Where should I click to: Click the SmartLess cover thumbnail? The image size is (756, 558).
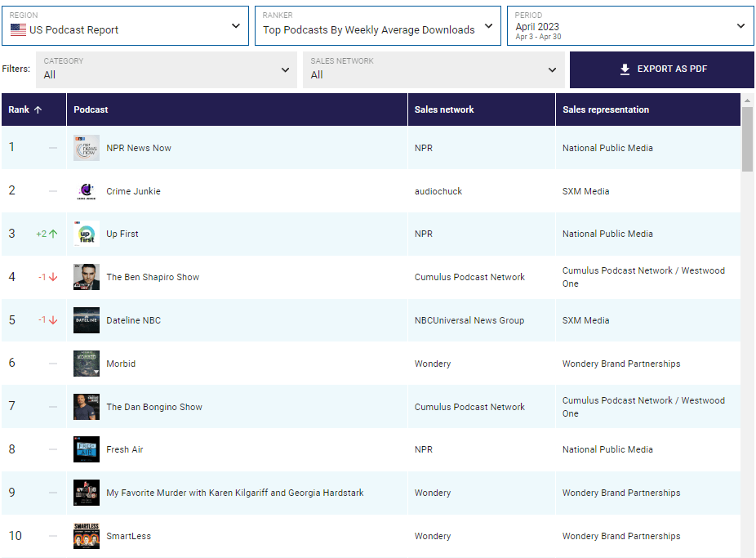[87, 536]
